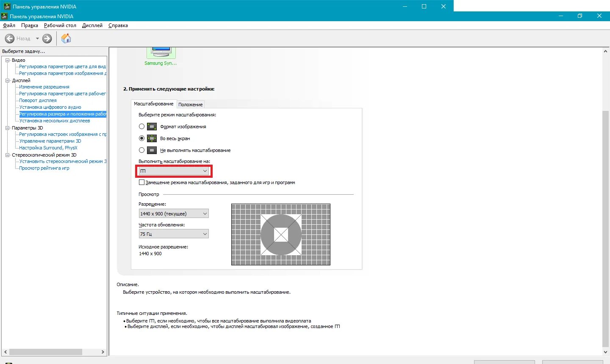Image resolution: width=610 pixels, height=364 pixels.
Task: Collapse Стереоскопический режим 3D tree section
Action: 7,155
